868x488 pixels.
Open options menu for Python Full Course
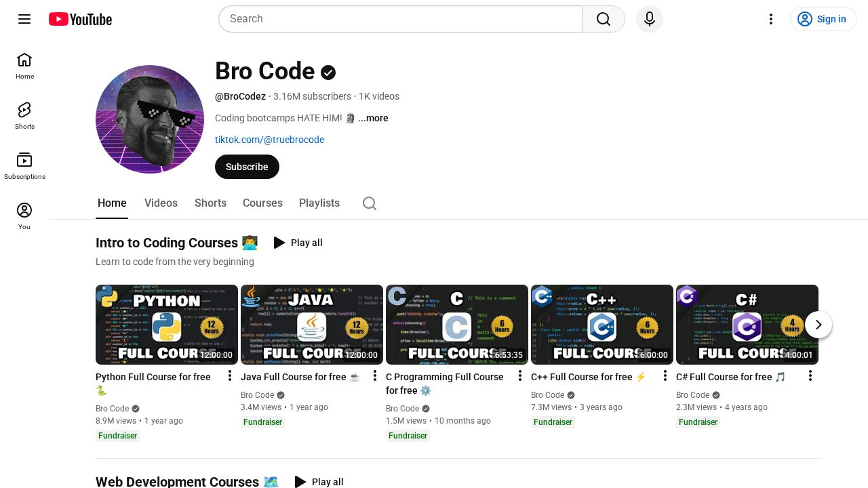coord(230,376)
